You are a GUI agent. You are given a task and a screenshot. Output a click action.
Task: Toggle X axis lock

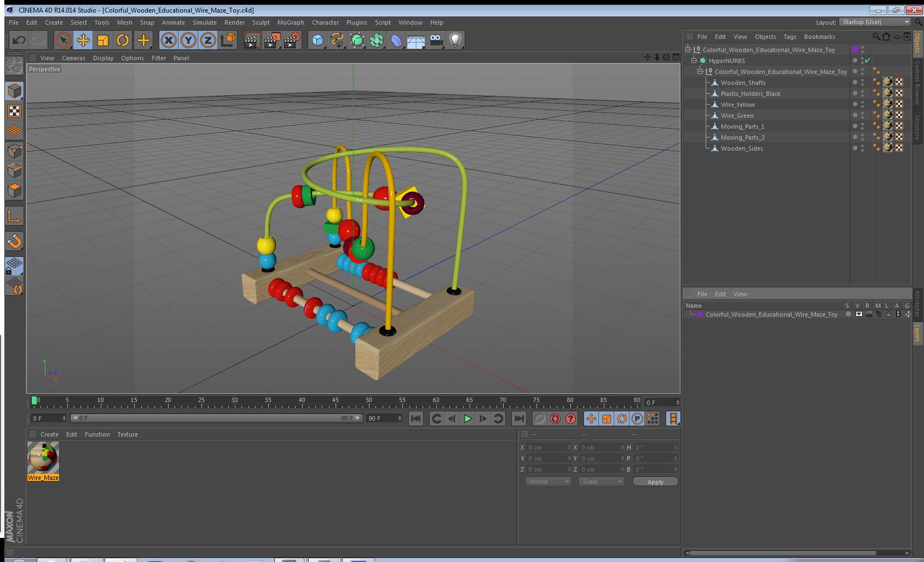click(x=169, y=40)
